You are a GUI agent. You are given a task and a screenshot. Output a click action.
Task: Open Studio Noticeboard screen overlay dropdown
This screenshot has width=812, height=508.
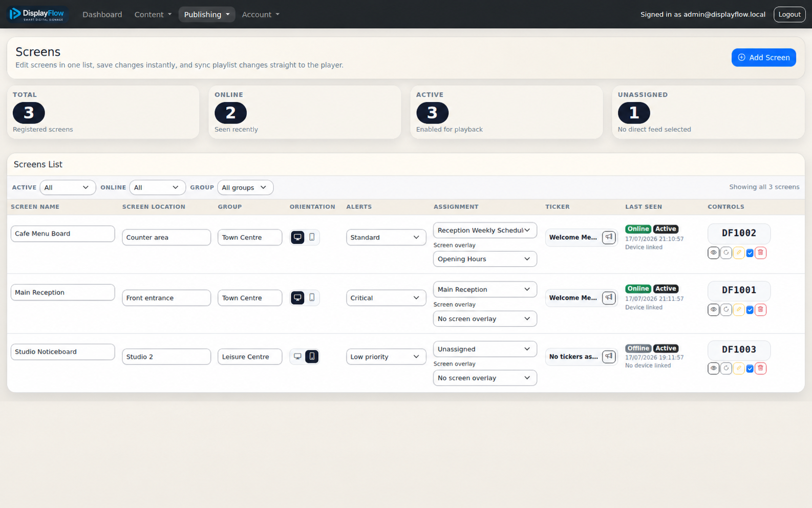(x=485, y=378)
